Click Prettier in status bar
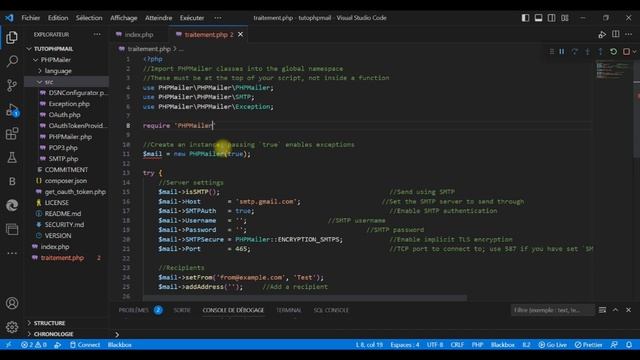Screen dimensions: 640x360 point(588,345)
